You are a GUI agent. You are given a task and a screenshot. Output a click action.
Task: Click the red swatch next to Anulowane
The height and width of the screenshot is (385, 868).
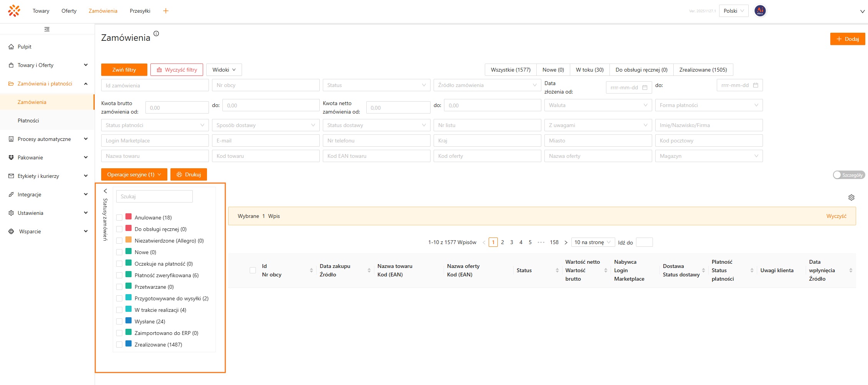click(129, 217)
